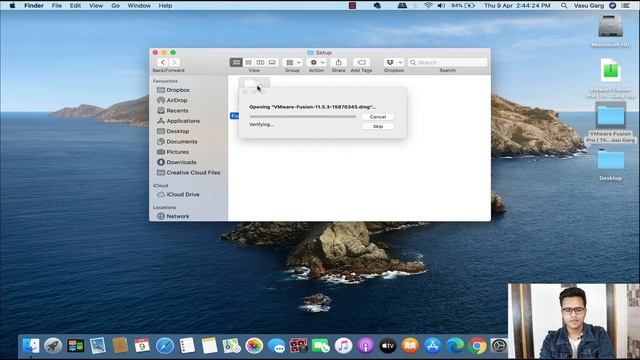This screenshot has height=360, width=640.
Task: Click the Wi-Fi status icon
Action: coord(428,5)
